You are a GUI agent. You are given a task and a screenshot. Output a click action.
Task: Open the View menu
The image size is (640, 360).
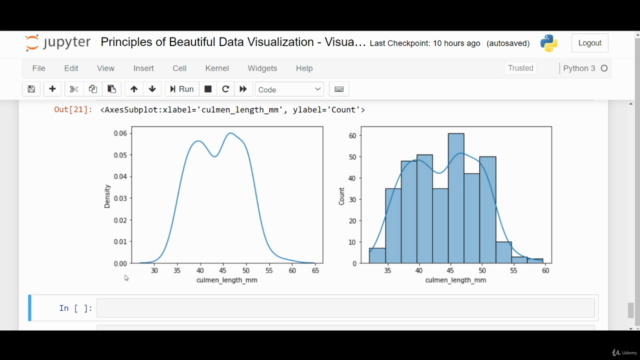106,68
